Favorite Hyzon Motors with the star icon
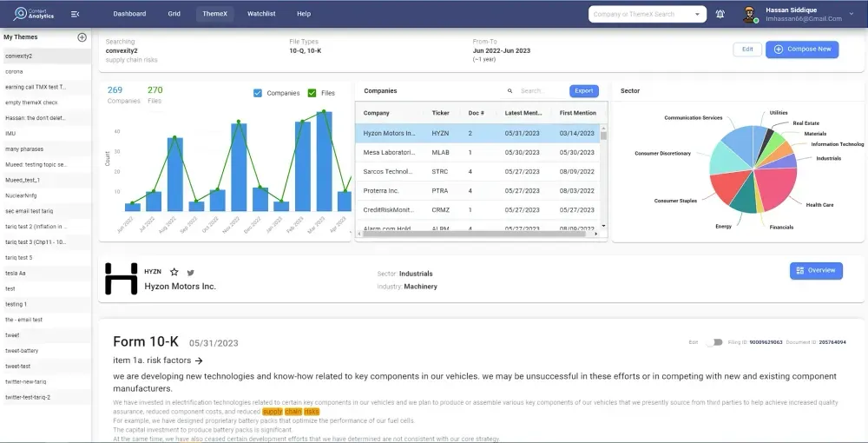Image resolution: width=868 pixels, height=443 pixels. click(174, 272)
